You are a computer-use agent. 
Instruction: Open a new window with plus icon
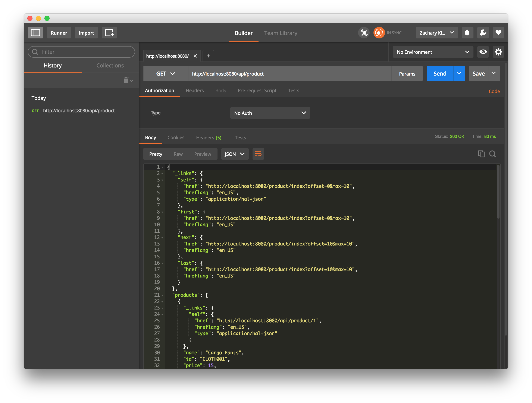coord(109,33)
